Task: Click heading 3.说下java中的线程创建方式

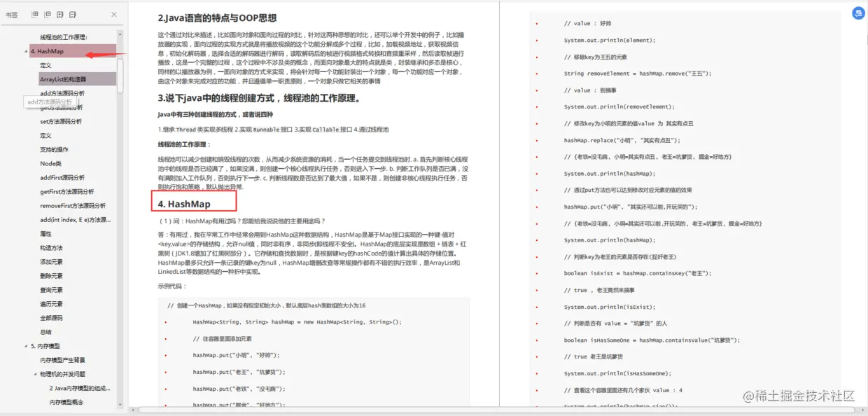Action: (x=260, y=98)
